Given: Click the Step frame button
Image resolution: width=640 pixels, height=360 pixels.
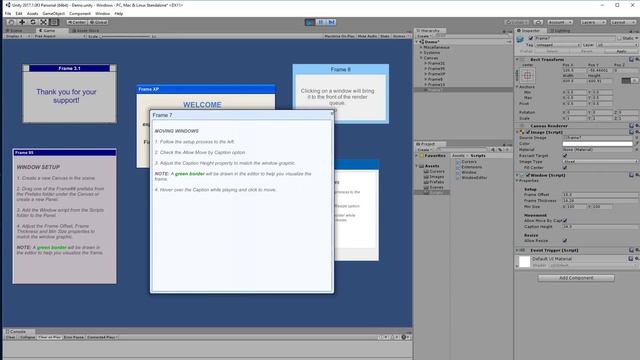Looking at the screenshot, I should click(x=331, y=22).
